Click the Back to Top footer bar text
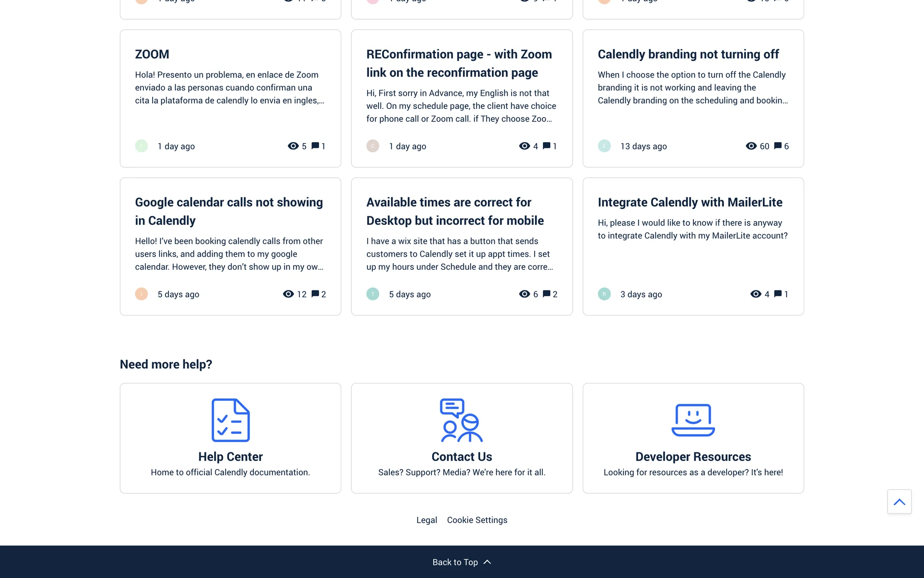 (455, 562)
